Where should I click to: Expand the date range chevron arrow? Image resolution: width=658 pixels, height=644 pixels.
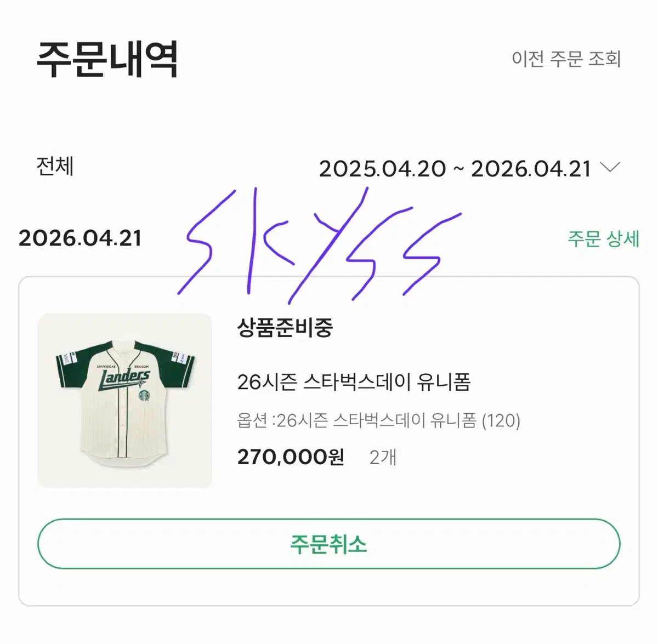pos(610,167)
